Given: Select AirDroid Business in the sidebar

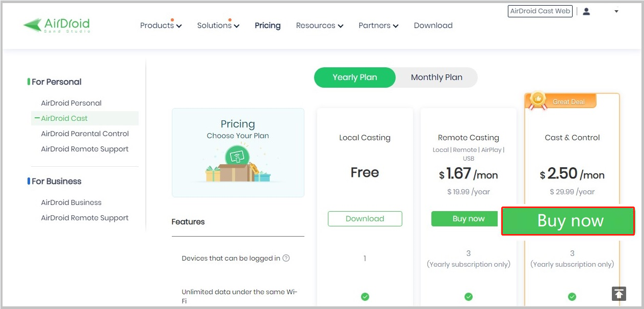Looking at the screenshot, I should 71,202.
